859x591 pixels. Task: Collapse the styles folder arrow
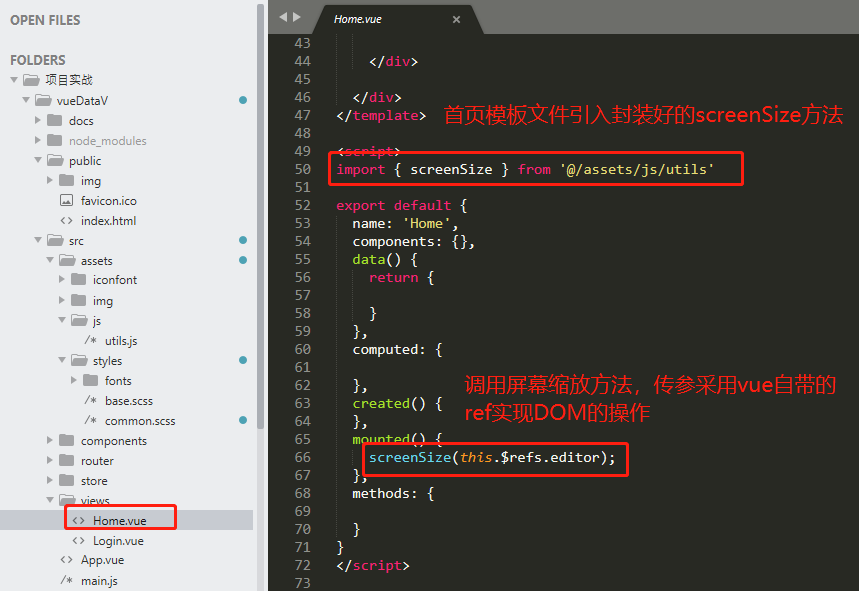[62, 360]
